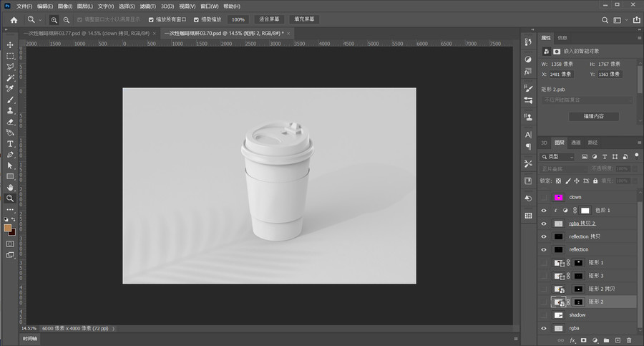Lock transparent pixels icon
Screen dimensions: 644x346
pos(558,181)
